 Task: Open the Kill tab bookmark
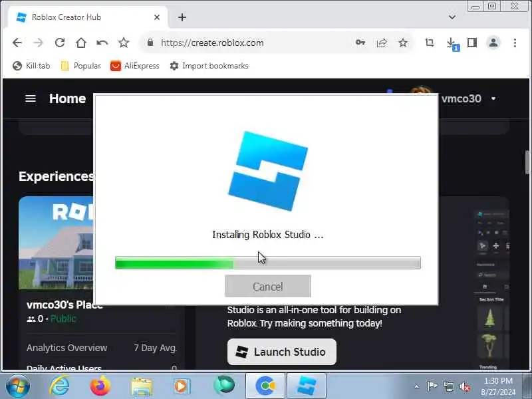click(x=31, y=66)
